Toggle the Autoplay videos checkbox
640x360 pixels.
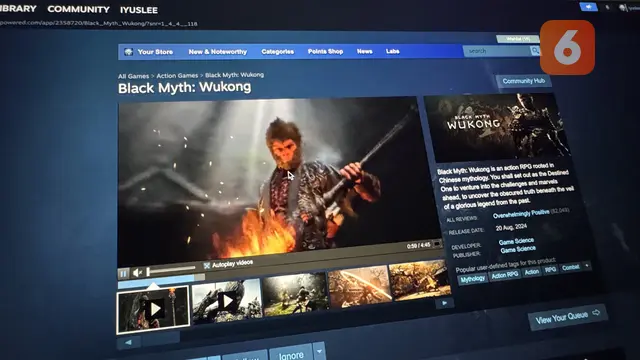[207, 266]
